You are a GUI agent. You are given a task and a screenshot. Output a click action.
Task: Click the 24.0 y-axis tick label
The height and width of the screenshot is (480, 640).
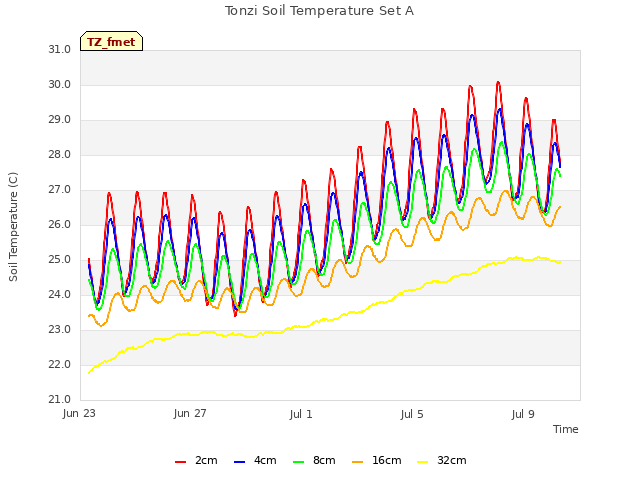[60, 295]
